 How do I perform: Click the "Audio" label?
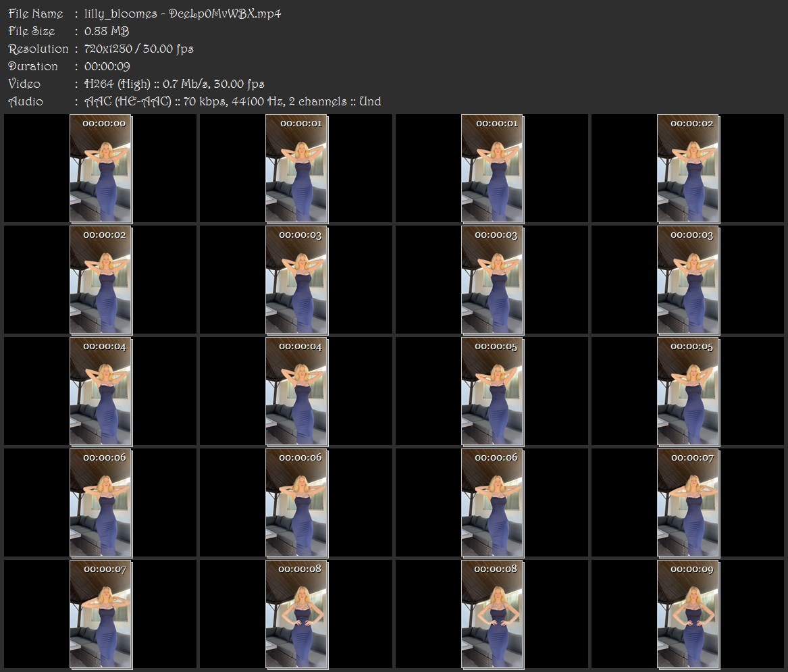pos(26,101)
